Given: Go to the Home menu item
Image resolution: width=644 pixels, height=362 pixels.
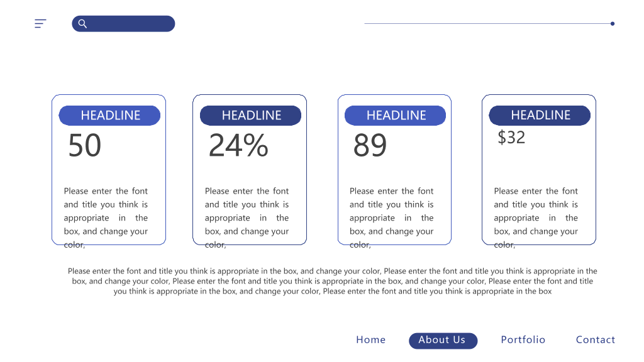Looking at the screenshot, I should click(371, 340).
